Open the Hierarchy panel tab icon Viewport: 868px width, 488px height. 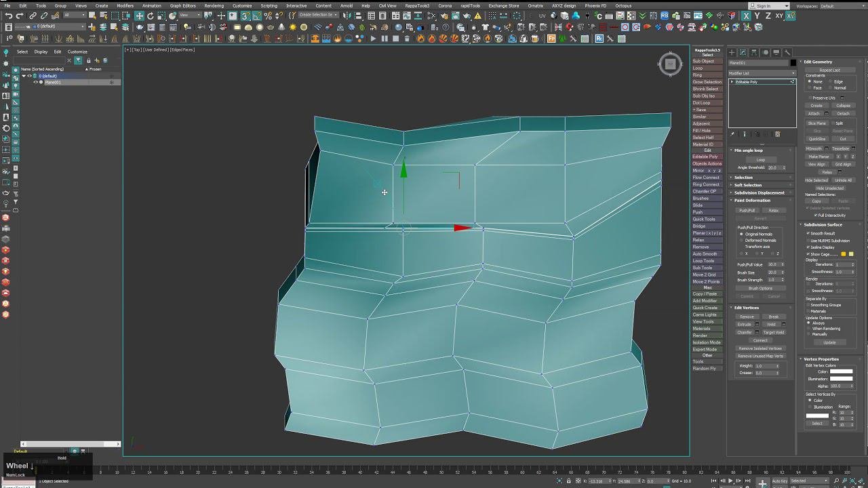[754, 52]
